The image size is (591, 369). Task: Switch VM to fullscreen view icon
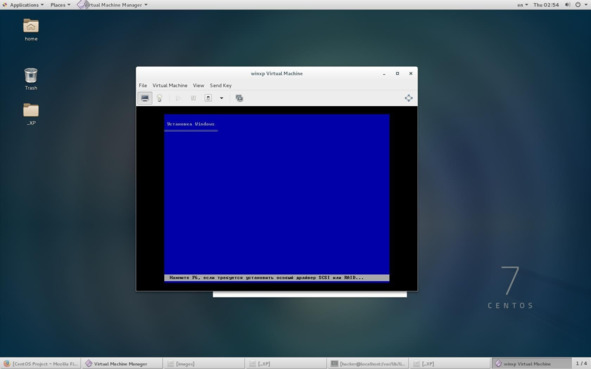coord(409,98)
